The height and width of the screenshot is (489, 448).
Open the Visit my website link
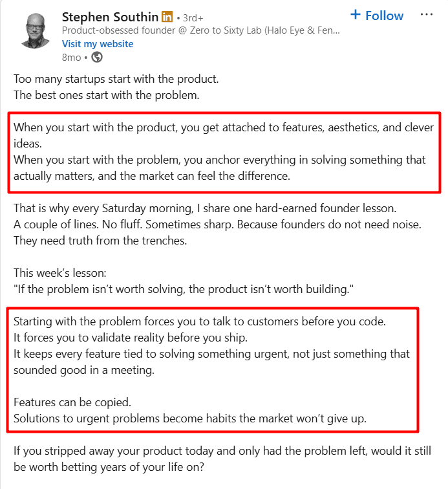(98, 44)
